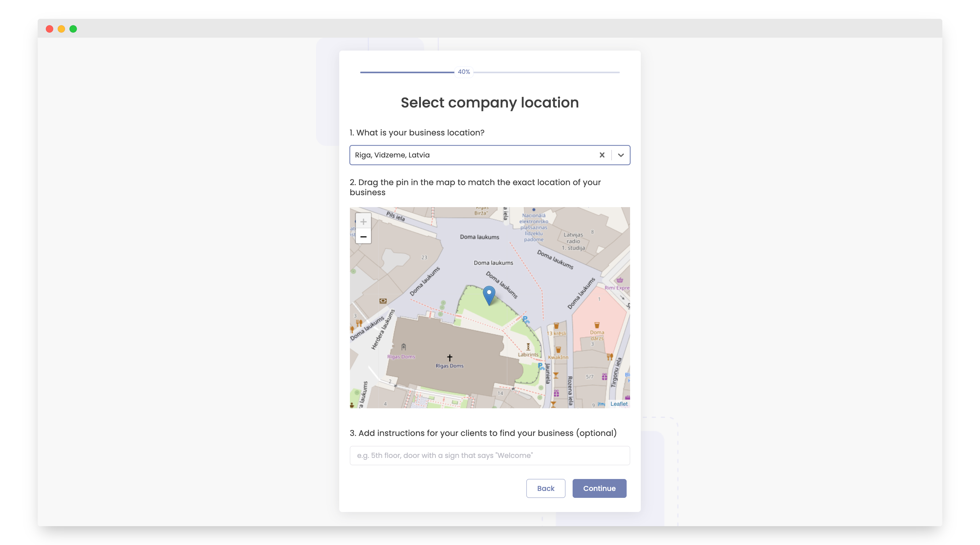
Task: Click the Kwakinn bar icon on map
Action: pyautogui.click(x=558, y=350)
